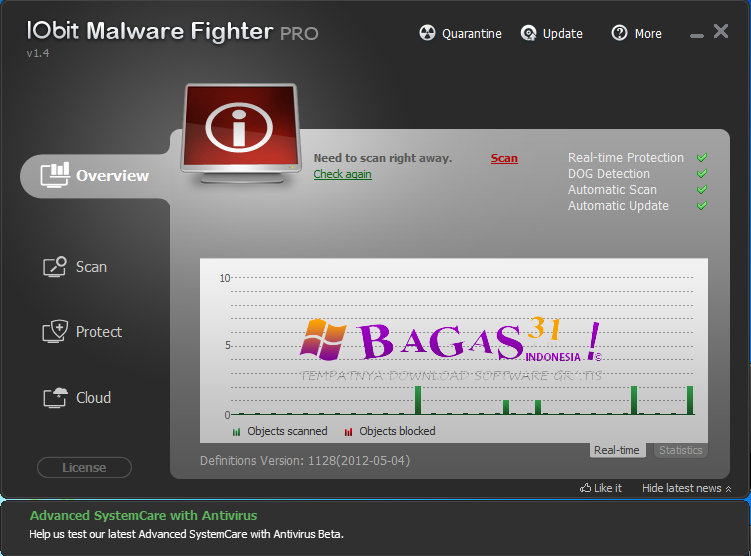751x556 pixels.
Task: Click Need to scan right away message
Action: click(383, 158)
